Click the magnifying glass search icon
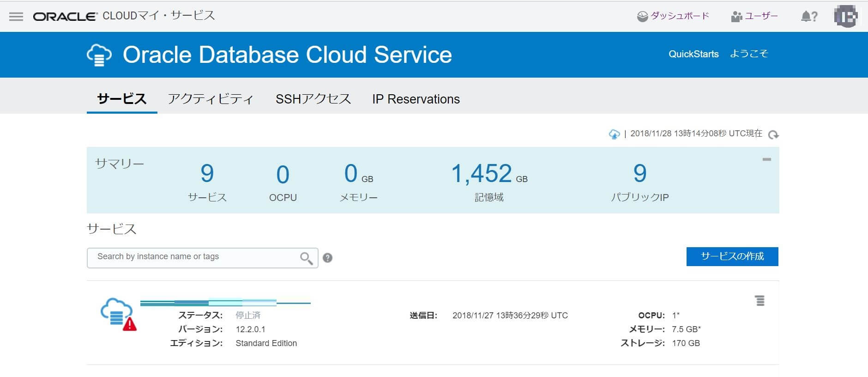Screen dimensions: 868x377 pyautogui.click(x=307, y=258)
